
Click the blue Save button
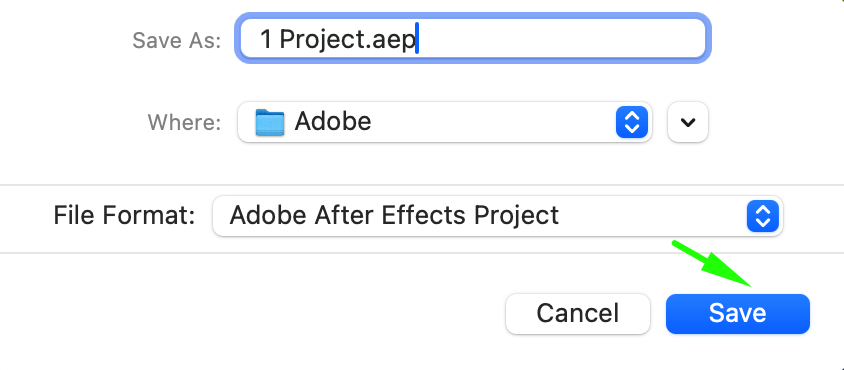point(737,313)
